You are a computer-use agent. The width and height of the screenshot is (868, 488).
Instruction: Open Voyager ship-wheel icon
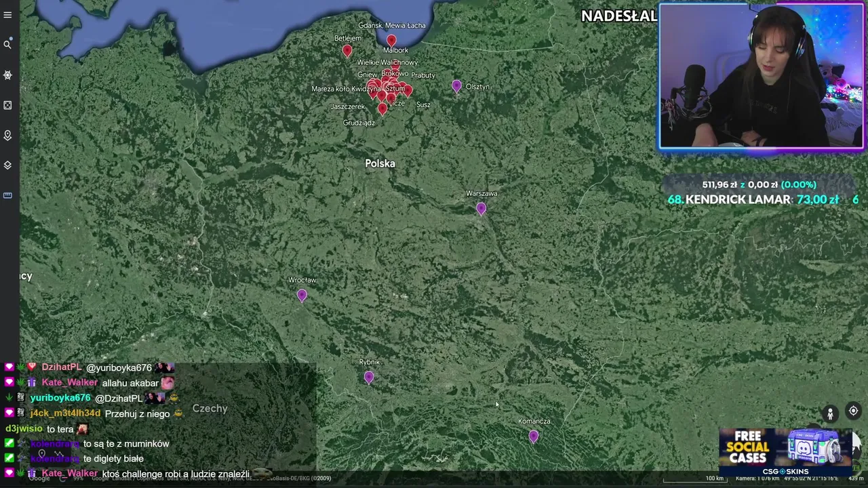coord(7,75)
